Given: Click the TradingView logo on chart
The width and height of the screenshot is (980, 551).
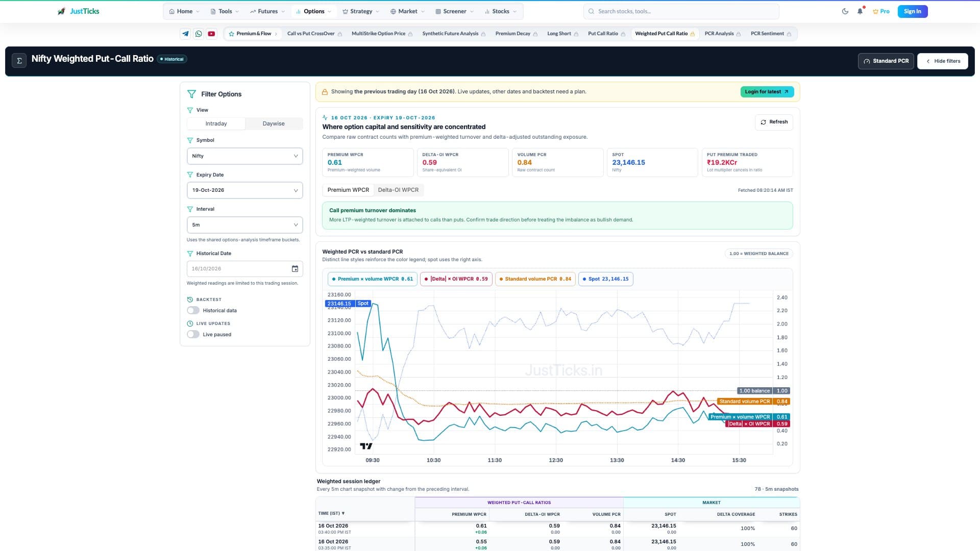Looking at the screenshot, I should pos(366,446).
